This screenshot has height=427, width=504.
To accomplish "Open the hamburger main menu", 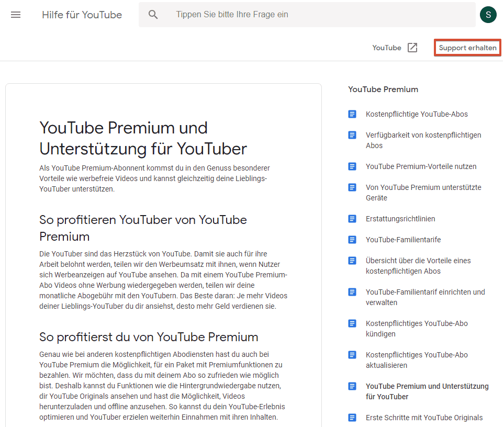I will pos(15,15).
